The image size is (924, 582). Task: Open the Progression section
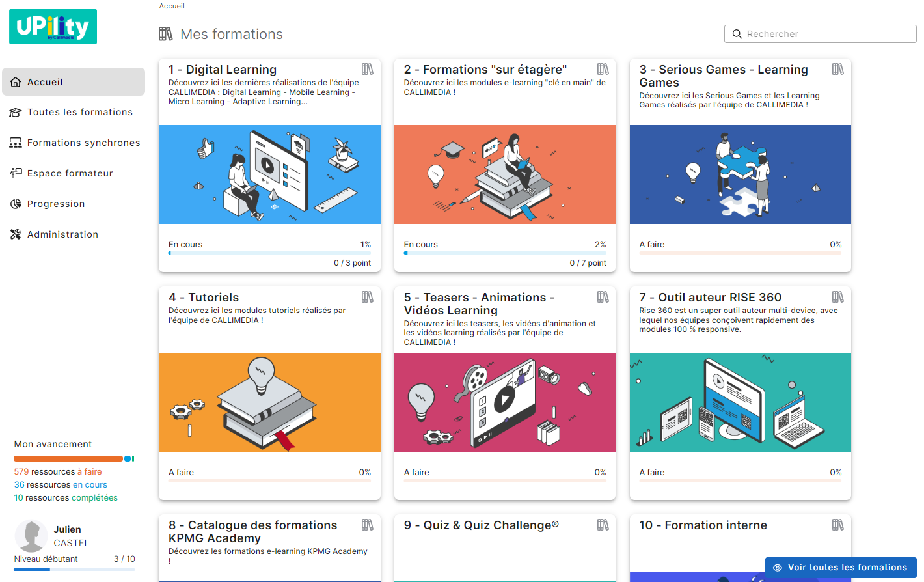click(74, 204)
